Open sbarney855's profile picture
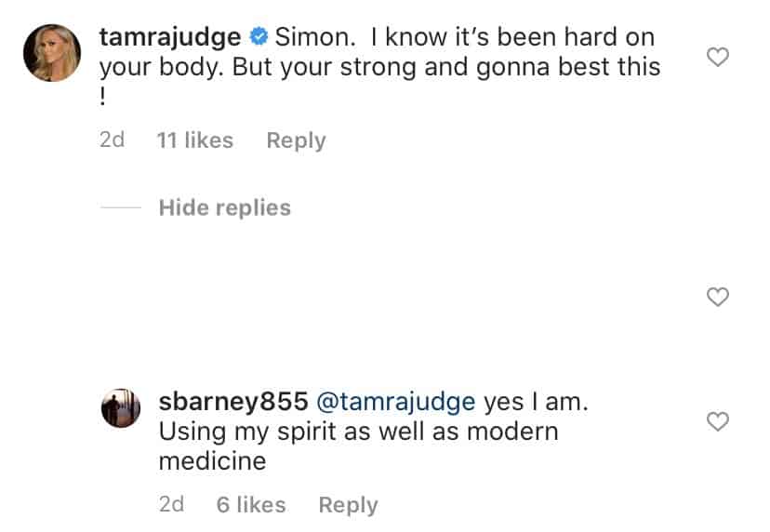Screen dimensions: 770x532 (x=121, y=407)
